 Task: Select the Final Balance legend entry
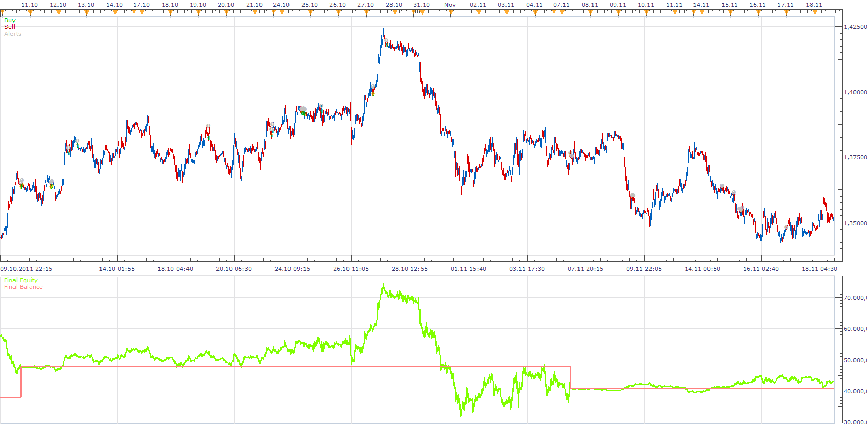tap(23, 287)
